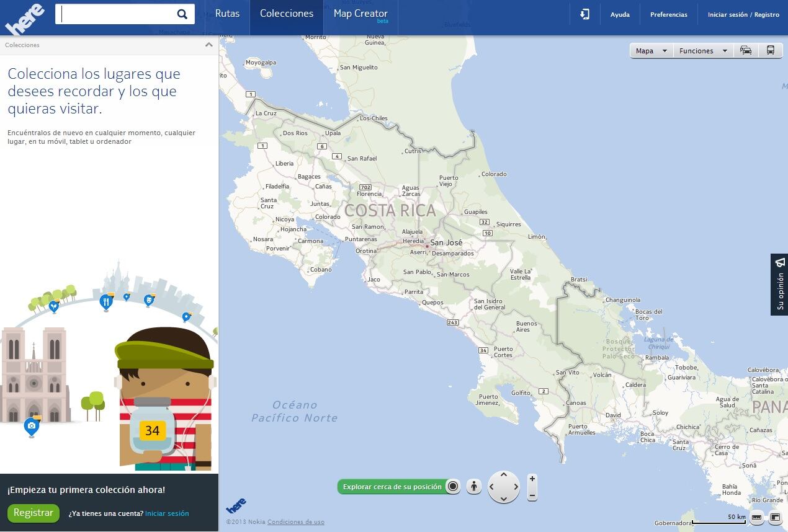Click the zoom out minus button
This screenshot has height=532, width=788.
coord(532,495)
